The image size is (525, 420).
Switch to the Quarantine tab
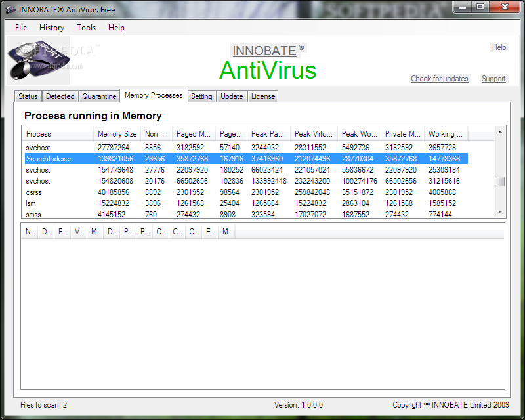coord(100,96)
